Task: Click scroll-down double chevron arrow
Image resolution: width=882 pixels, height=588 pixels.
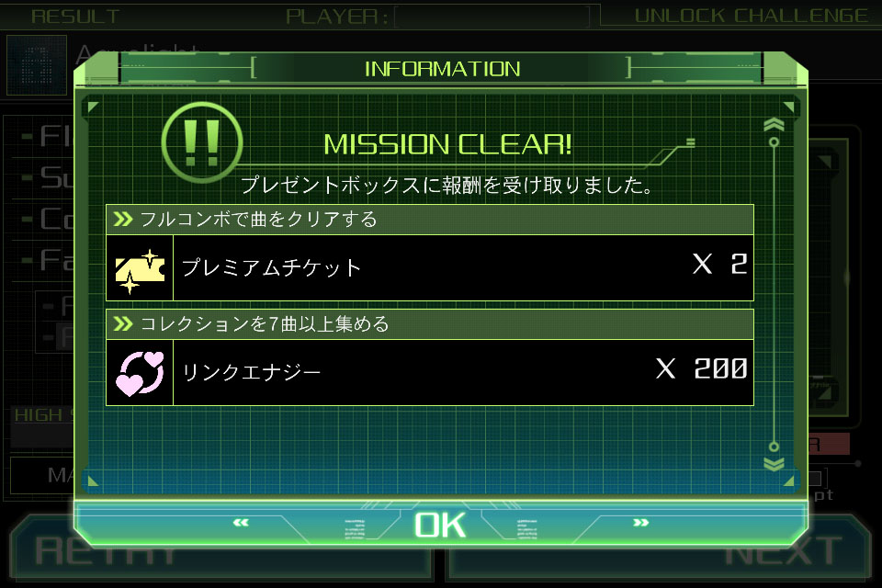Action: pos(774,464)
